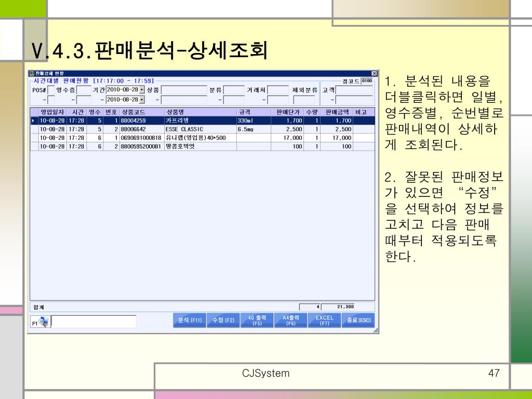Click the resize grip at window corner

point(376,330)
